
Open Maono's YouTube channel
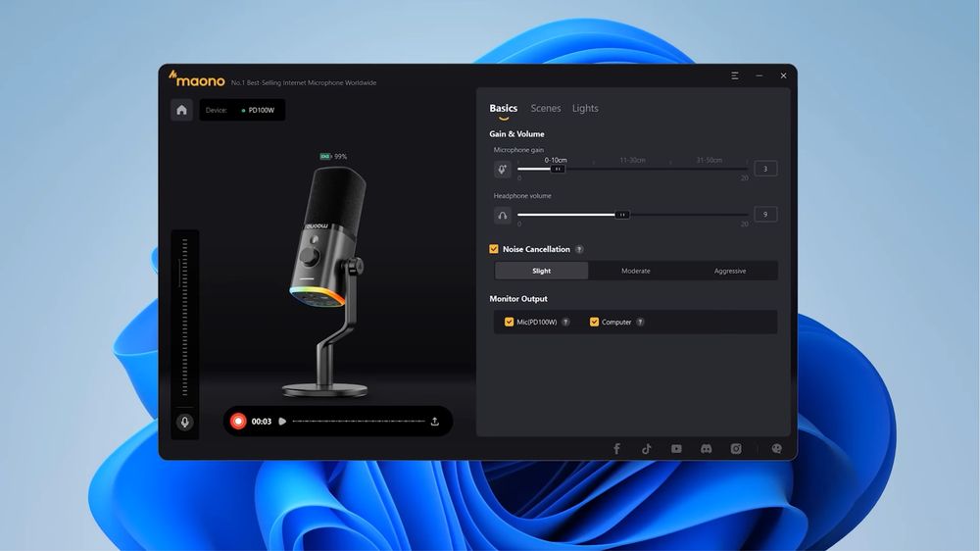click(x=676, y=448)
